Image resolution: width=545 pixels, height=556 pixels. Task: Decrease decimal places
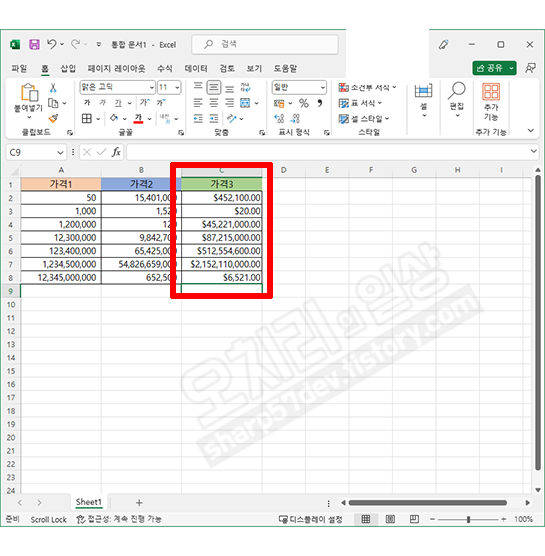(295, 118)
